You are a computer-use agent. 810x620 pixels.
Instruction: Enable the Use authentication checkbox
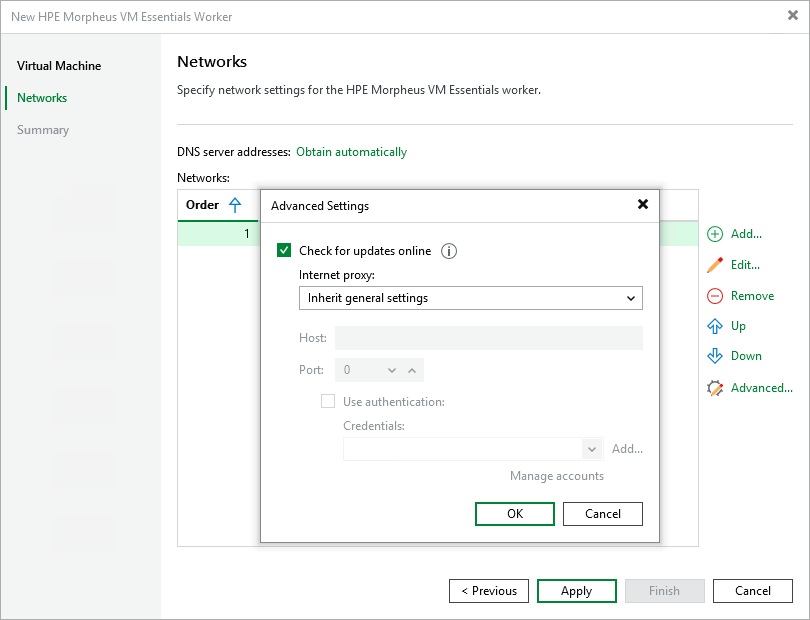pyautogui.click(x=328, y=400)
